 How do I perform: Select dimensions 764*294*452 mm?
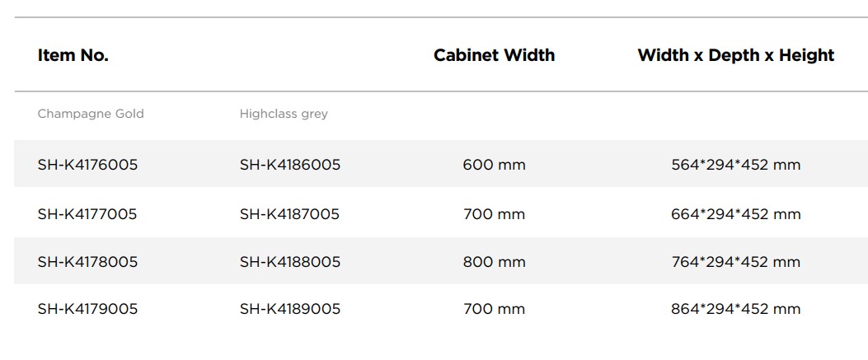coord(736,262)
